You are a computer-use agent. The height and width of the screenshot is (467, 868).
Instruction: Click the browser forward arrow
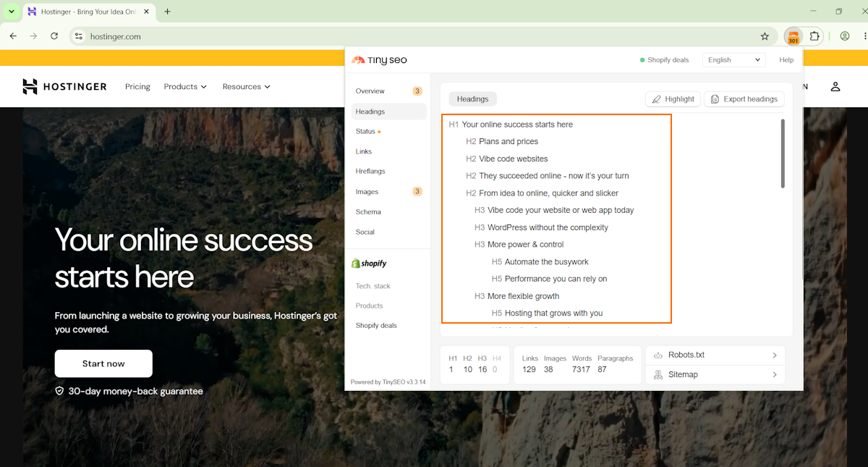click(33, 36)
